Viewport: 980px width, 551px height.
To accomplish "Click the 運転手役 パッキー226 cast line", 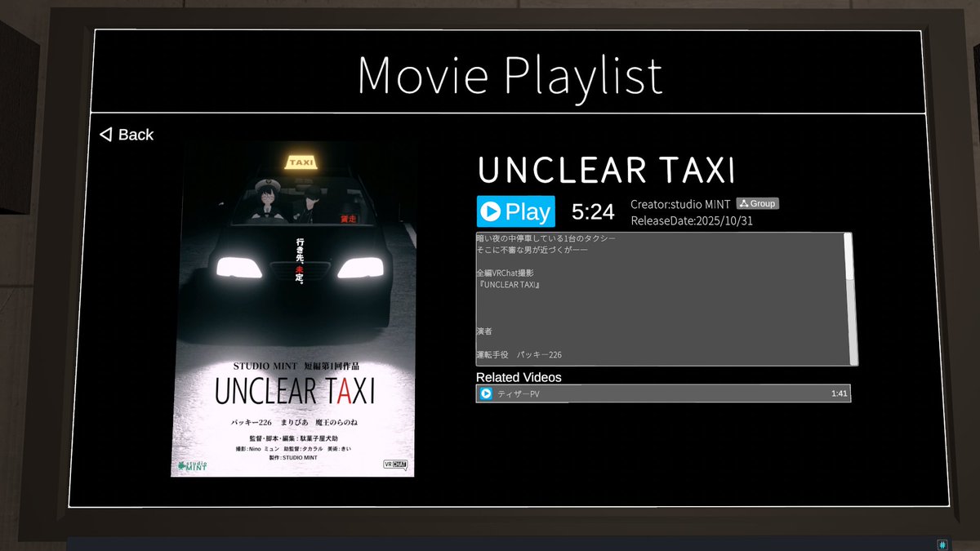I will coord(519,355).
